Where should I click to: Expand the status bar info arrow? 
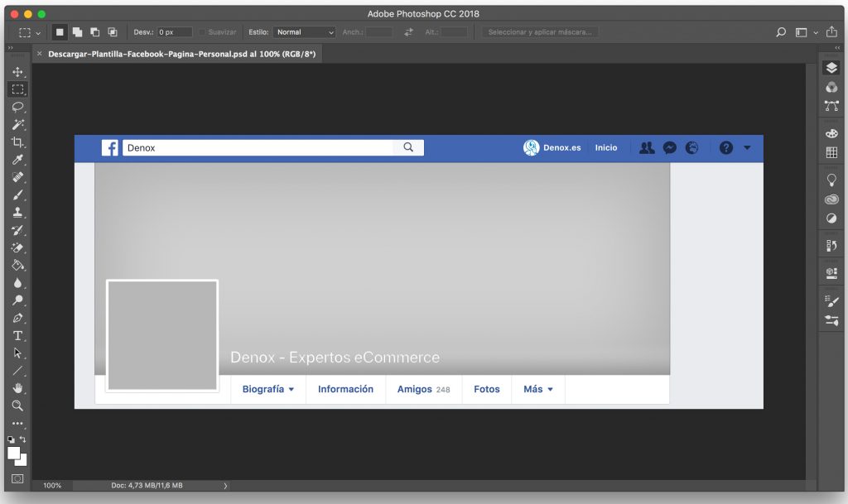click(225, 486)
